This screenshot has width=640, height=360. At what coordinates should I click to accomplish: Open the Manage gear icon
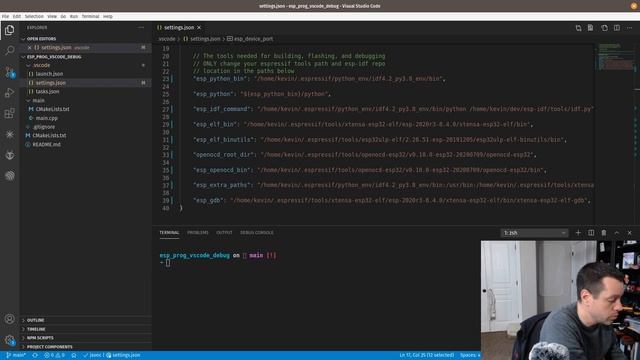click(x=9, y=340)
